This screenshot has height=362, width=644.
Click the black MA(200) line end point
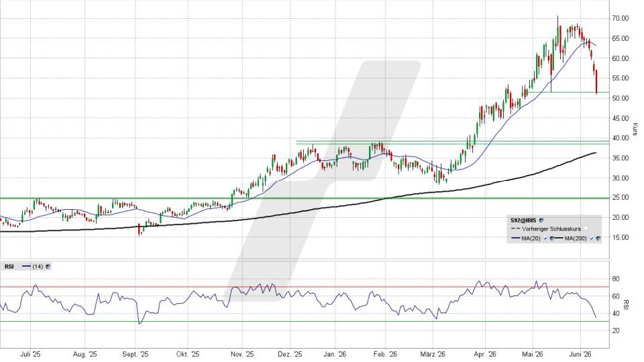(596, 153)
